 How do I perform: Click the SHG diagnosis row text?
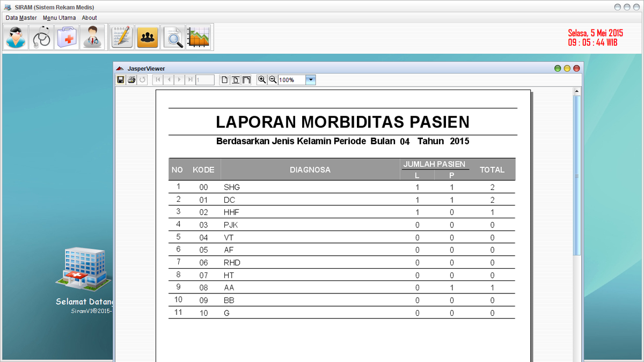[x=232, y=188]
